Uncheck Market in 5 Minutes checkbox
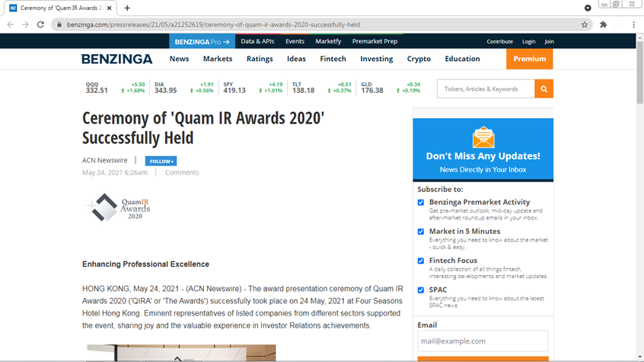Viewport: 644px width, 362px height. tap(420, 232)
